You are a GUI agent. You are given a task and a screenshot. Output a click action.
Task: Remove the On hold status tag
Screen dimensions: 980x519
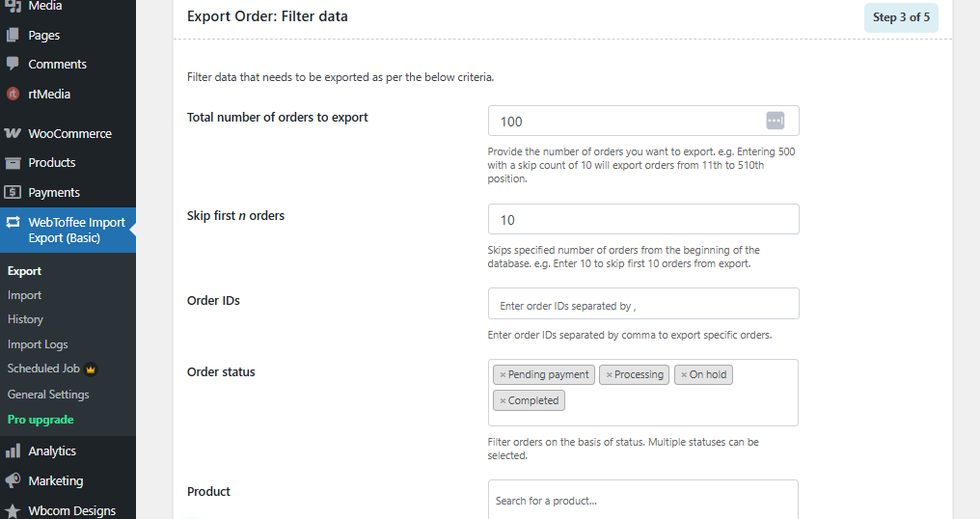click(x=684, y=375)
